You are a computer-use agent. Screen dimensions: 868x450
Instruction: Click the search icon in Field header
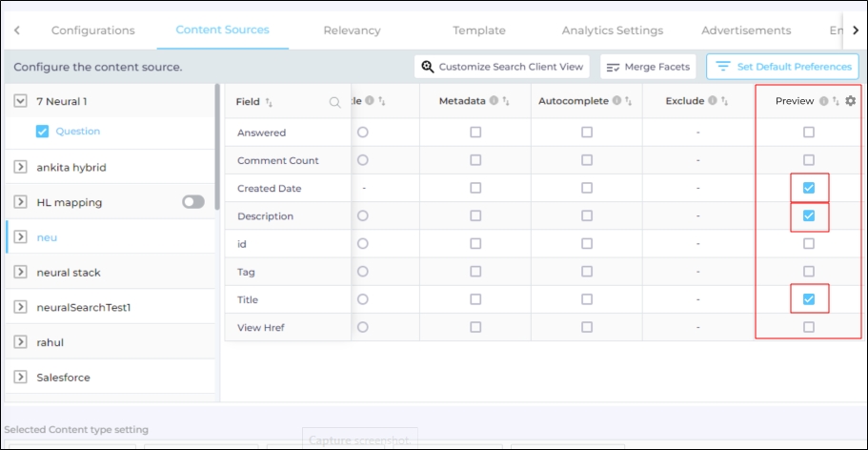(334, 102)
